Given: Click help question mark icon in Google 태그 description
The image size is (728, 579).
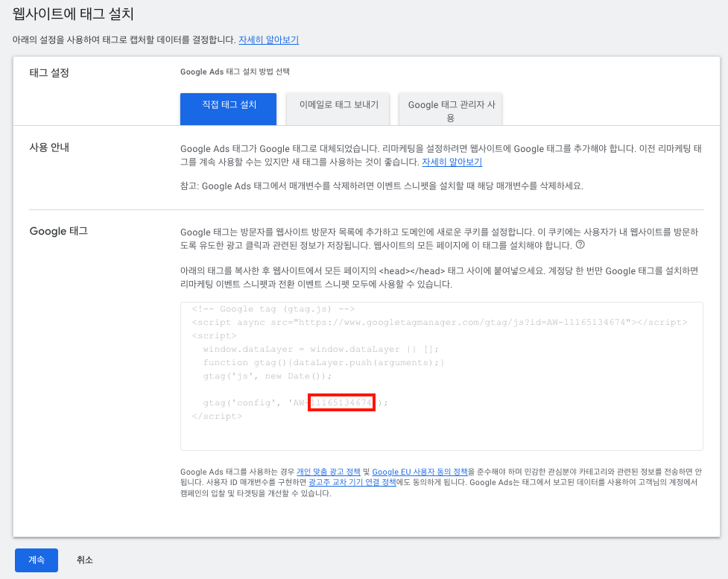Looking at the screenshot, I should 580,244.
